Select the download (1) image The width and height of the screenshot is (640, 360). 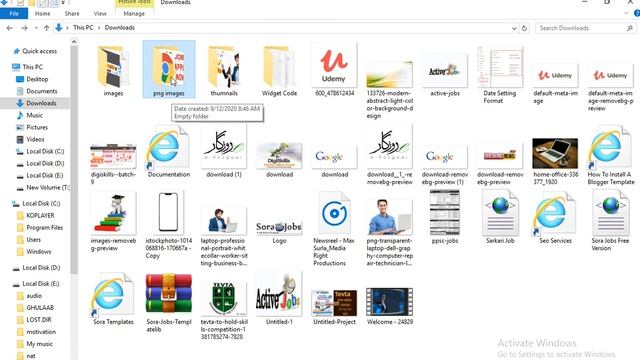tap(224, 152)
